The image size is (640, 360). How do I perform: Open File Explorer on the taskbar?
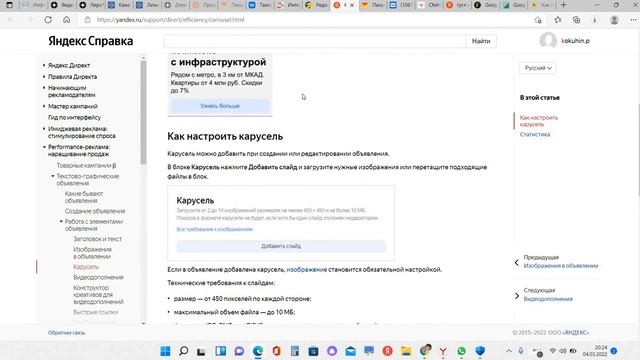click(x=406, y=351)
